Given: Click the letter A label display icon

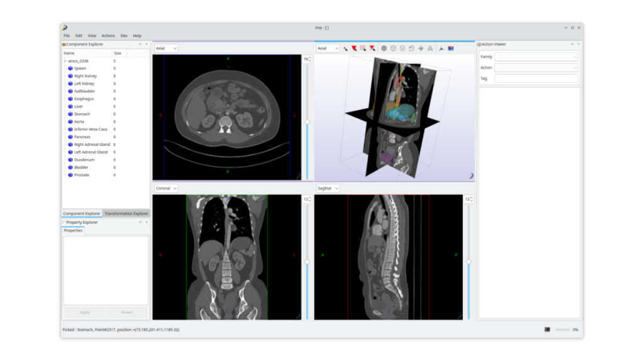Looking at the screenshot, I should (430, 48).
